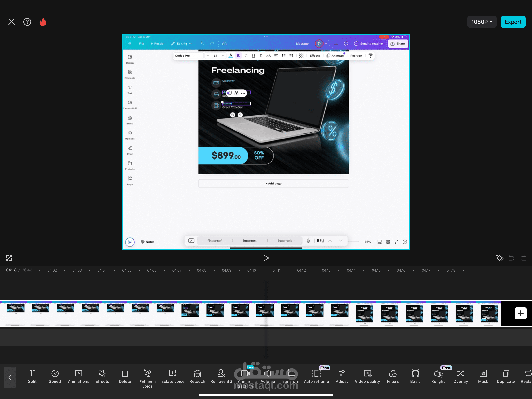The width and height of the screenshot is (532, 399).
Task: Add clip with plus button
Action: pos(521,313)
